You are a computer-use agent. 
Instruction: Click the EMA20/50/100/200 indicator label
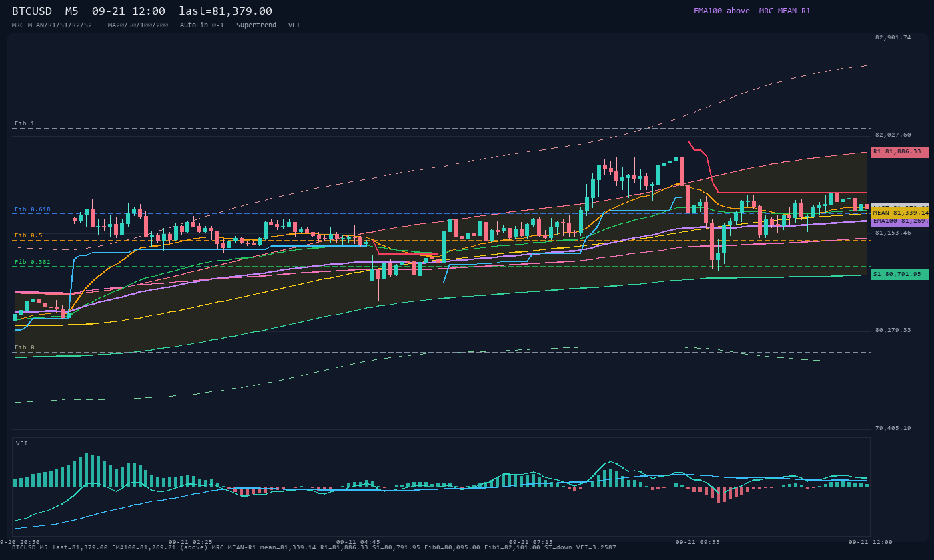tap(136, 25)
